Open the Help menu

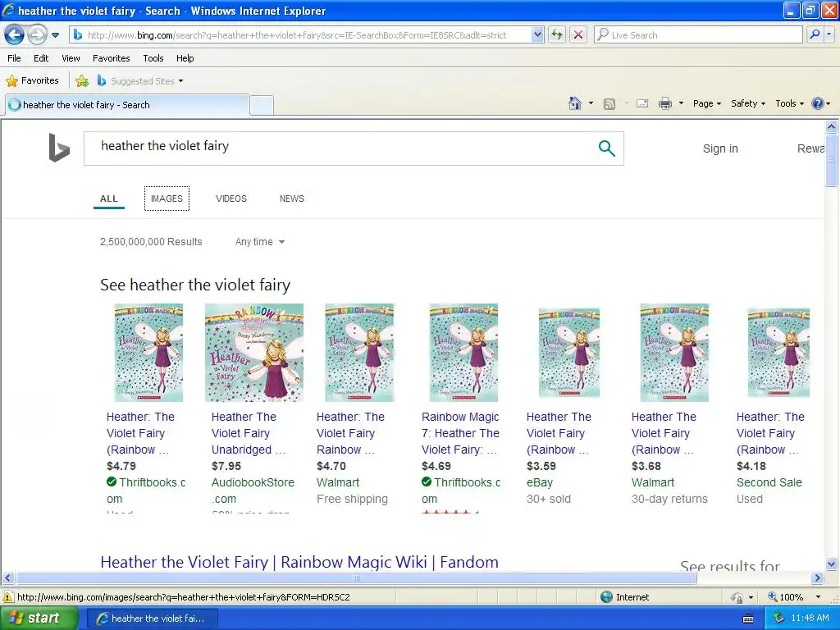(x=185, y=58)
